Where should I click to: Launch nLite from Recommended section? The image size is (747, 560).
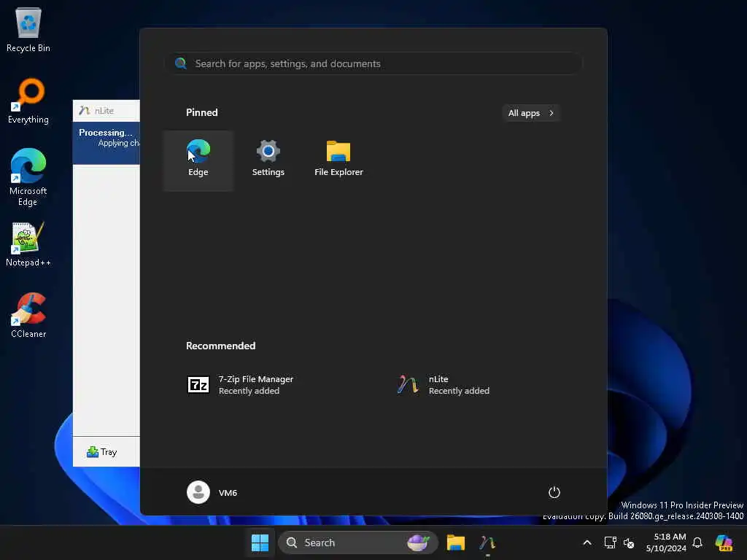(443, 385)
